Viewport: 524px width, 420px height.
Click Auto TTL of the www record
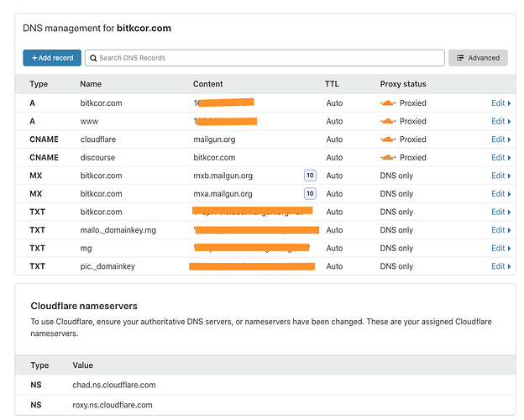tap(334, 121)
